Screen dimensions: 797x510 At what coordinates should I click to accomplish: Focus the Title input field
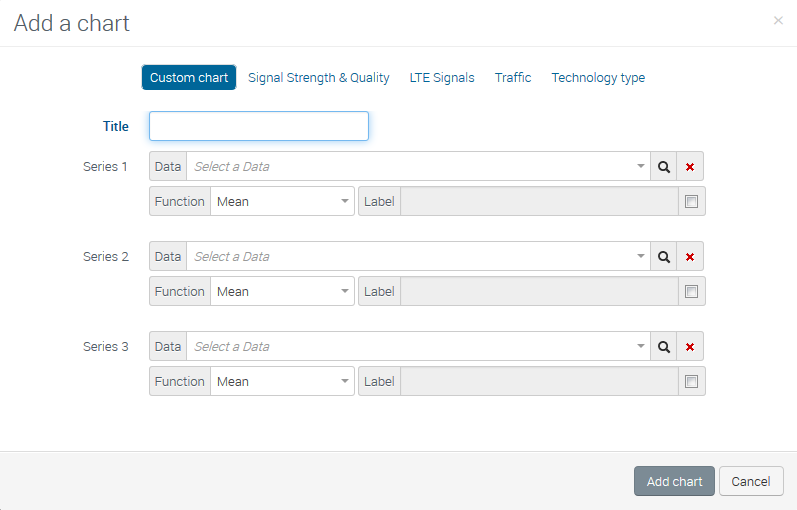click(259, 126)
